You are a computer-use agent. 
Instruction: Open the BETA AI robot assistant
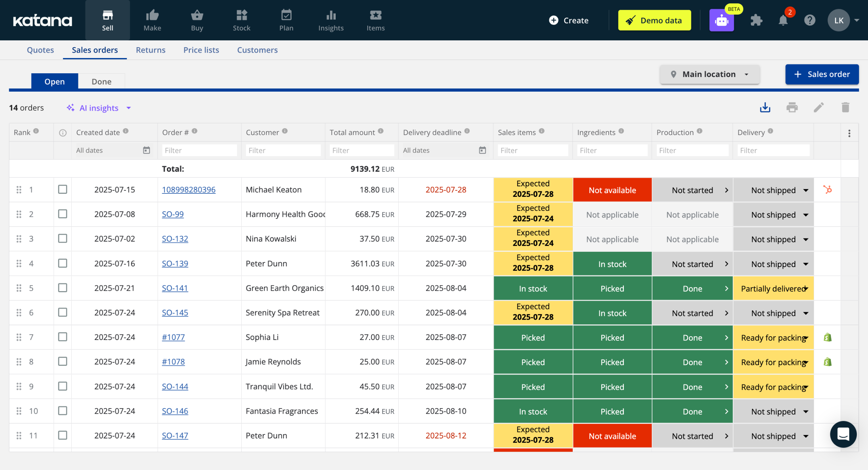(722, 20)
